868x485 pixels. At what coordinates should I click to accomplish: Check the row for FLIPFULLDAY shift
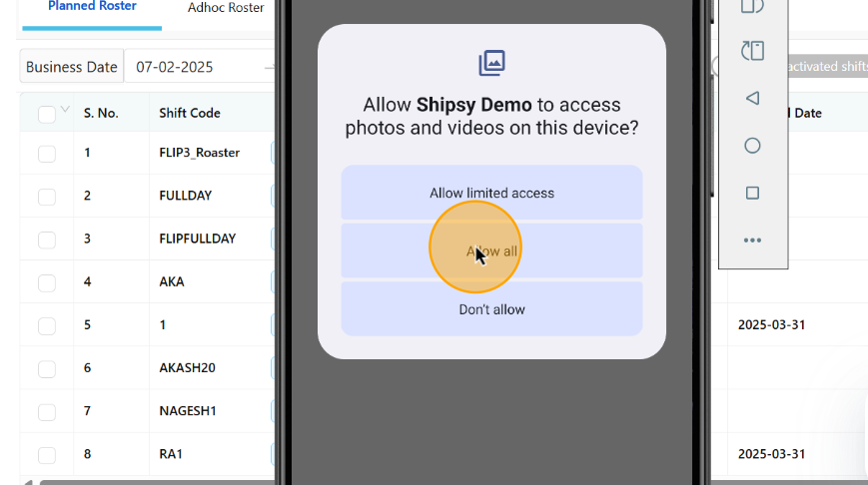[x=47, y=240]
